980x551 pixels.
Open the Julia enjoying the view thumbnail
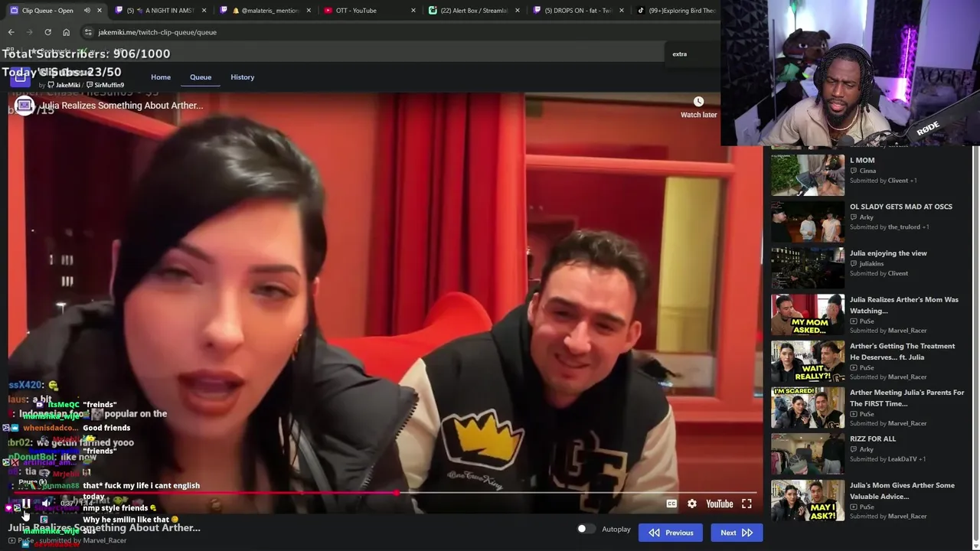(x=808, y=266)
